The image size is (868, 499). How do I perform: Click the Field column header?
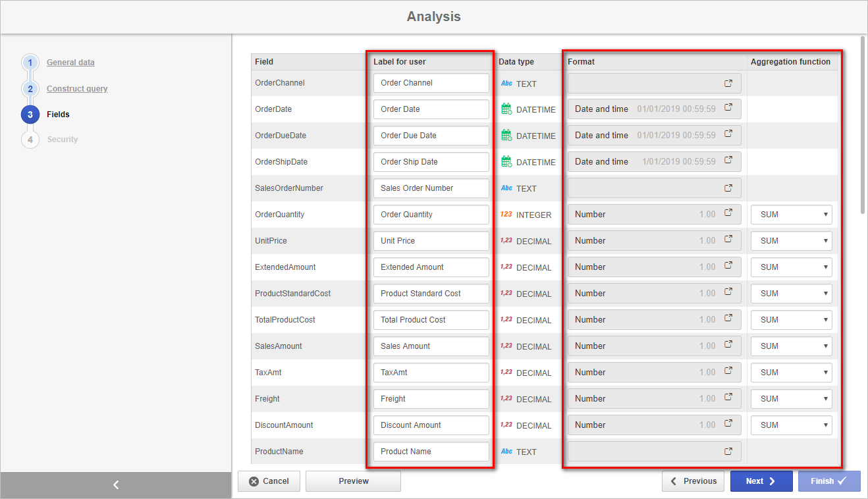click(264, 62)
